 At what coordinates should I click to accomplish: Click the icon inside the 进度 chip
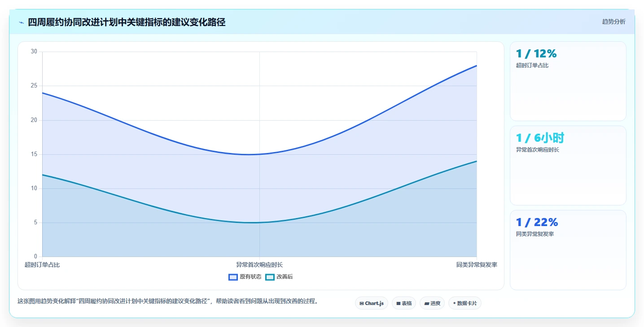coord(426,304)
